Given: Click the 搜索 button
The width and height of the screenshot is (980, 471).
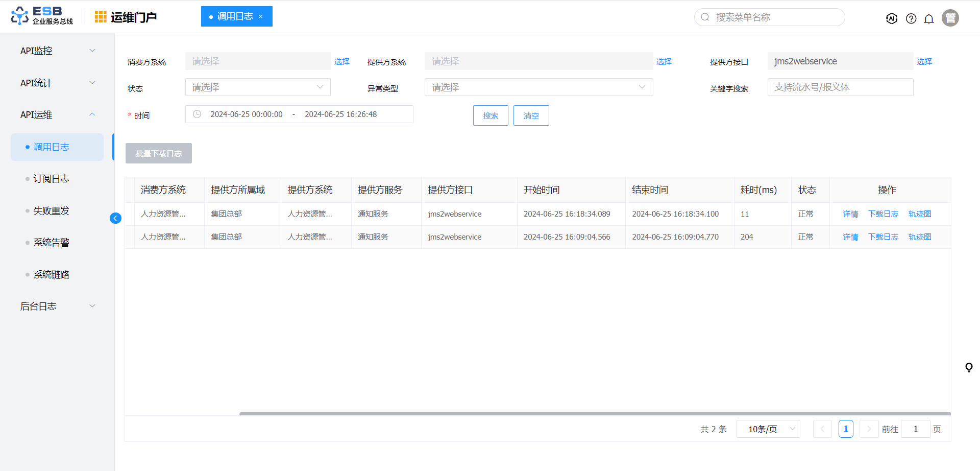Looking at the screenshot, I should pyautogui.click(x=491, y=115).
